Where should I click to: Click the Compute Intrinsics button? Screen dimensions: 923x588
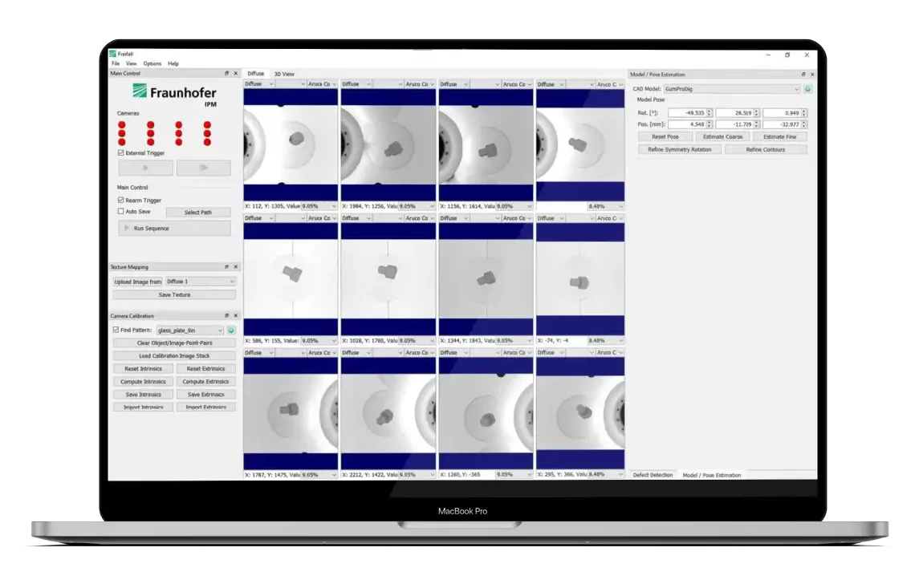coord(143,382)
